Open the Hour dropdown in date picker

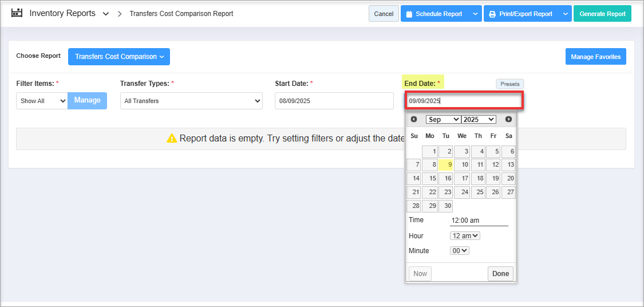click(x=465, y=236)
